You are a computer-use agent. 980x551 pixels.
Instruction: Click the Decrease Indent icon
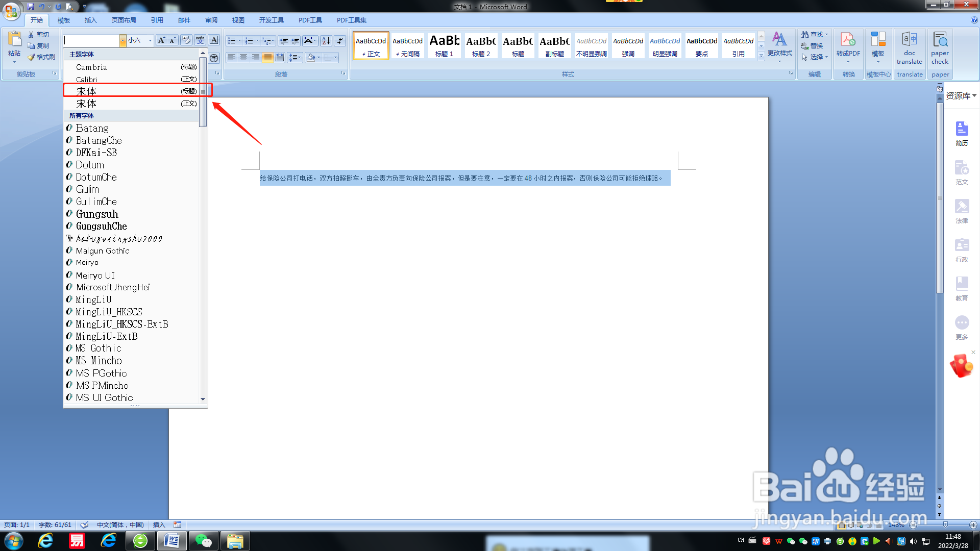284,40
